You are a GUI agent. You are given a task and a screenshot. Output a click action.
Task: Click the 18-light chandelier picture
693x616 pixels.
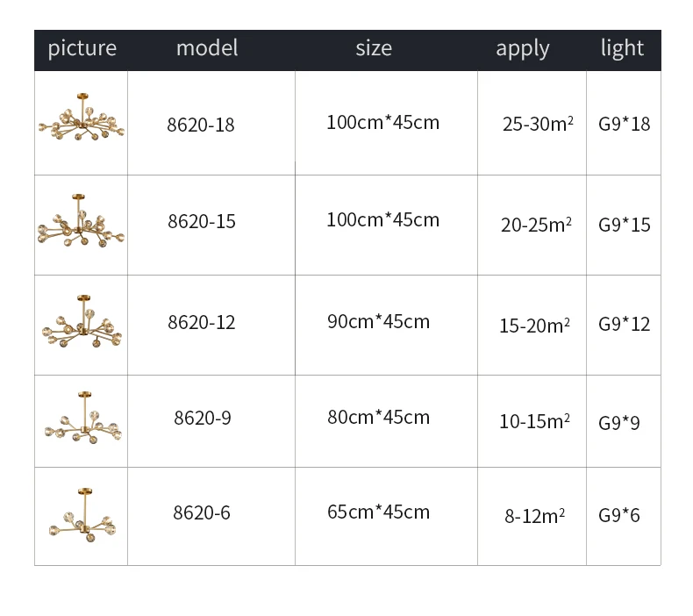pos(82,117)
